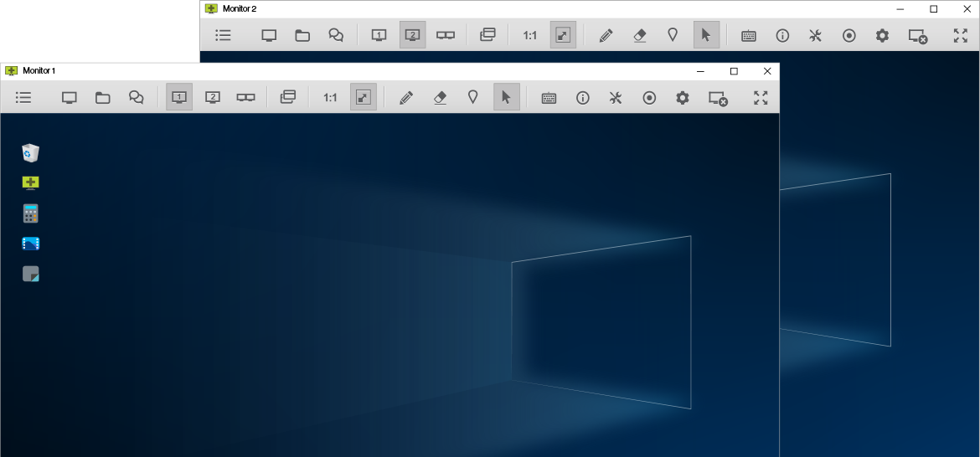Open settings gear in Monitor 2 toolbar
The width and height of the screenshot is (980, 457).
(882, 36)
